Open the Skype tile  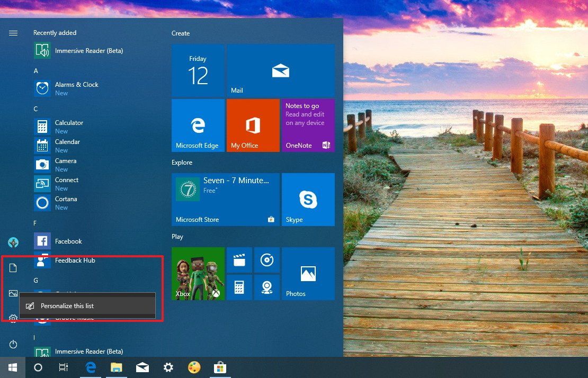[308, 199]
